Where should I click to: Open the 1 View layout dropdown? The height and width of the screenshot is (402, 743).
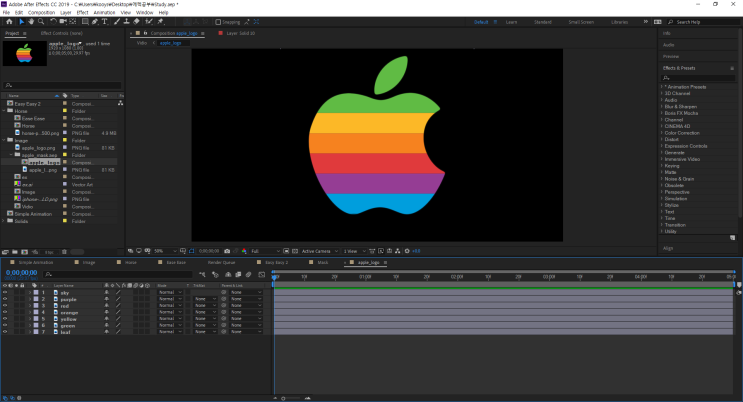click(x=354, y=251)
